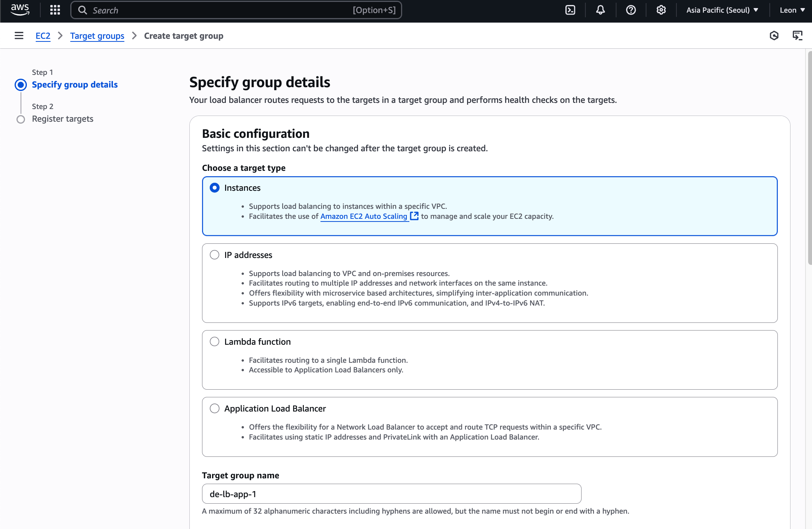This screenshot has height=529, width=812.
Task: Focus the AWS top search box
Action: [x=236, y=10]
